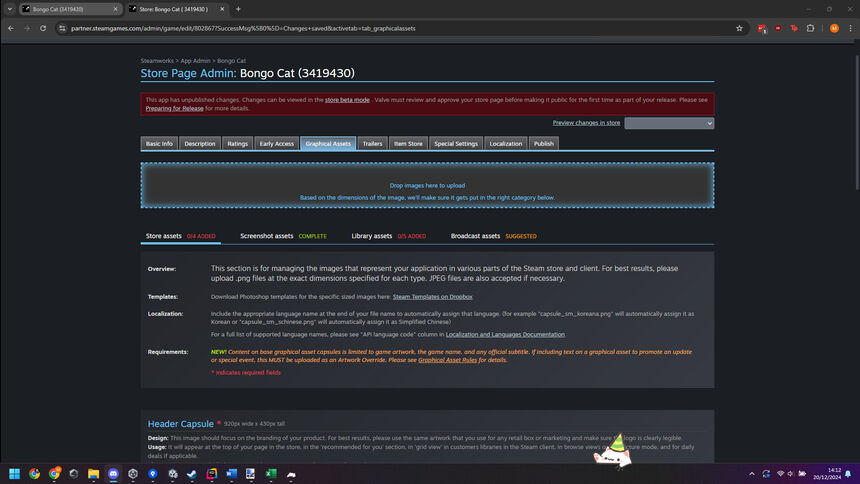Select the Screenshot assets section
This screenshot has height=484, width=860.
(267, 236)
